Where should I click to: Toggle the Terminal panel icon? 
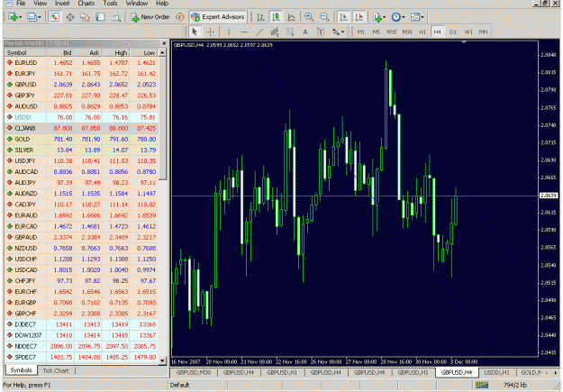tap(100, 17)
